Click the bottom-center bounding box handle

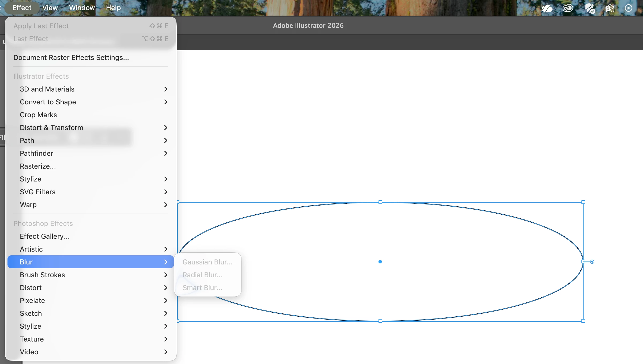(x=380, y=321)
